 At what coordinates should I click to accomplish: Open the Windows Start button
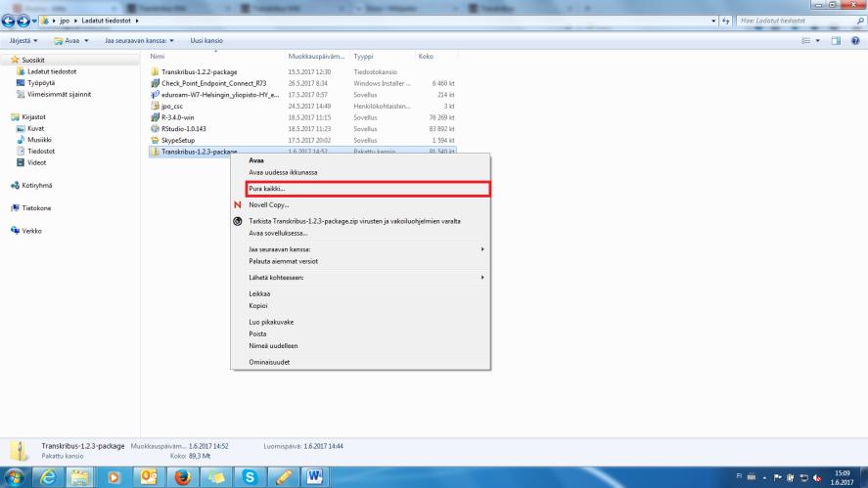[x=15, y=477]
